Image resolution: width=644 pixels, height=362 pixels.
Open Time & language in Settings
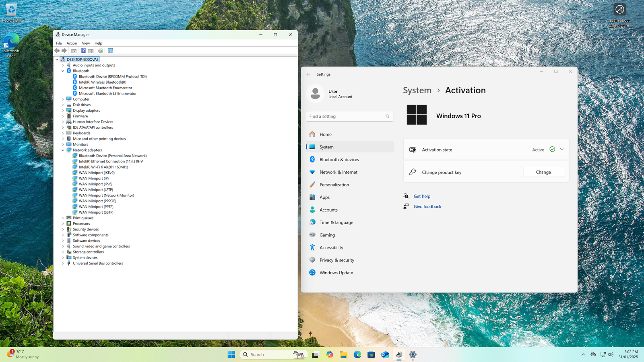[350, 222]
